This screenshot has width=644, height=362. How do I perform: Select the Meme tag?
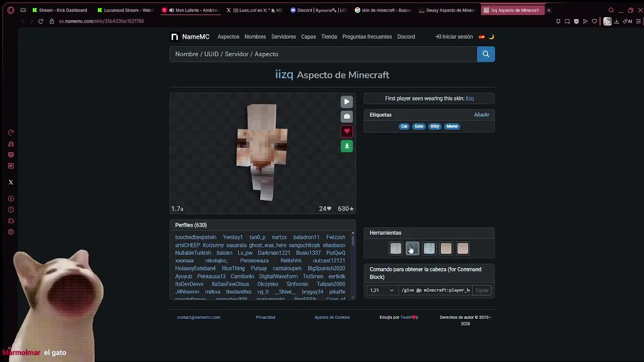coord(452,126)
